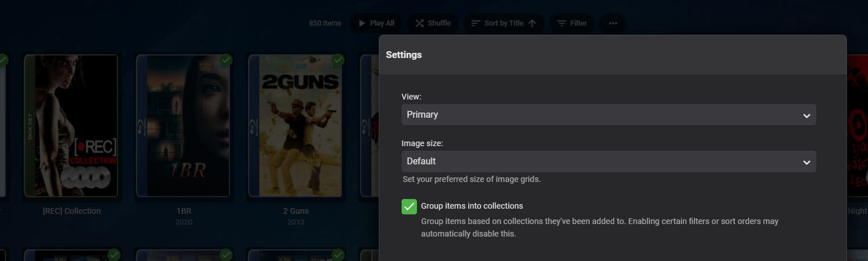The image size is (868, 261).
Task: Click the 2 Guns title text
Action: tap(296, 211)
